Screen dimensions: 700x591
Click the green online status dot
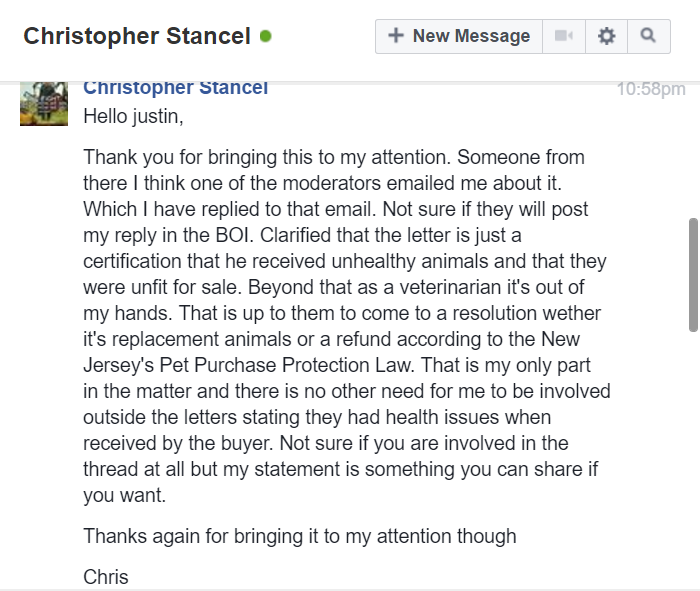pos(266,36)
